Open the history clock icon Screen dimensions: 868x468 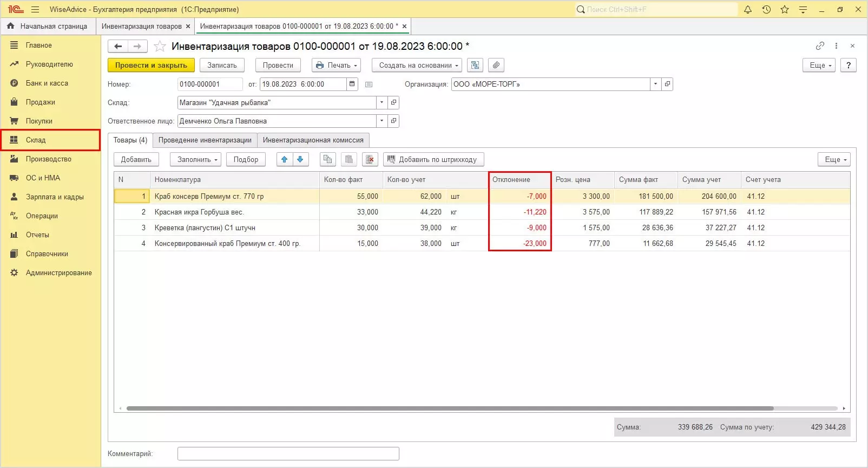coord(766,9)
